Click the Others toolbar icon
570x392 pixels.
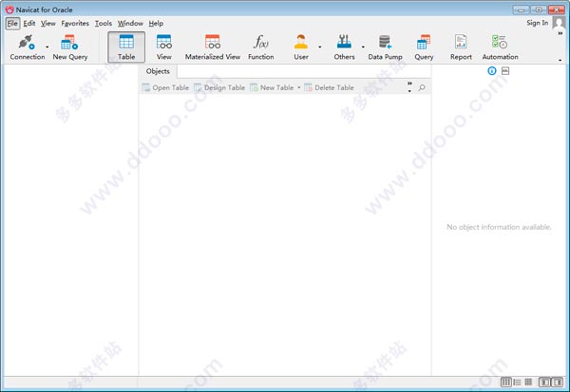pyautogui.click(x=344, y=47)
